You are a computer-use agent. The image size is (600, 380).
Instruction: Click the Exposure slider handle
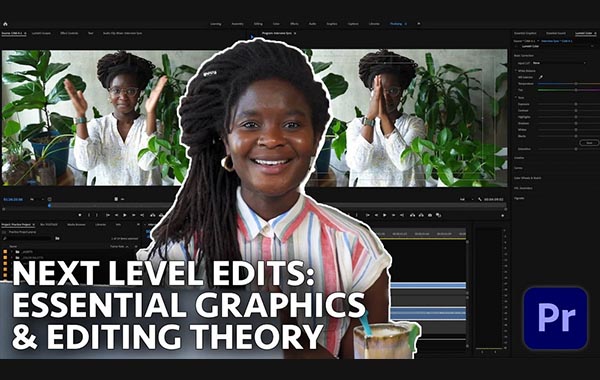click(576, 104)
